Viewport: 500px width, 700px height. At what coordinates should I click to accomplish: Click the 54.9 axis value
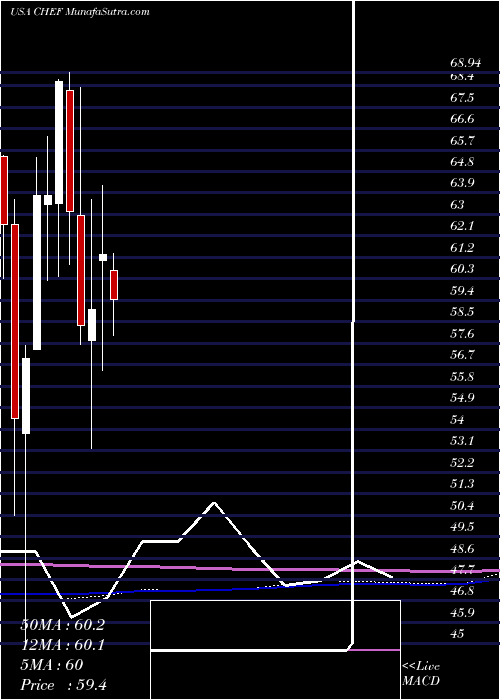click(462, 398)
